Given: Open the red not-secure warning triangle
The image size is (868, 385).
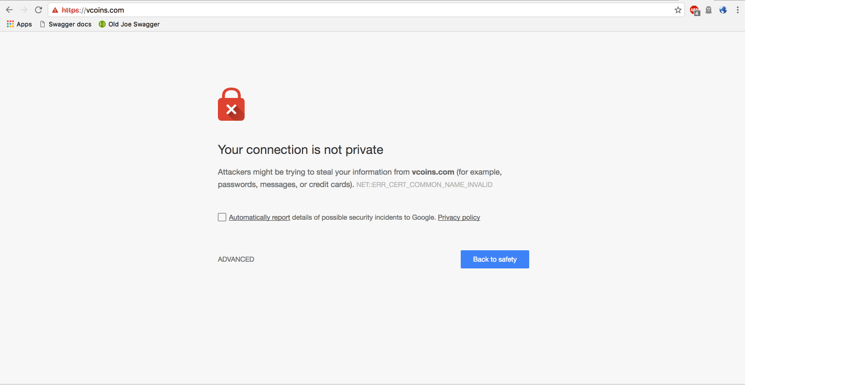Looking at the screenshot, I should 55,10.
